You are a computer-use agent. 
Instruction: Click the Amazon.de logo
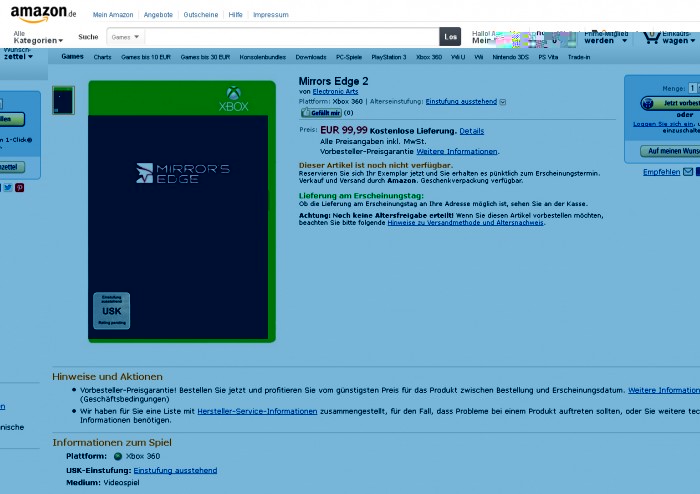click(43, 13)
